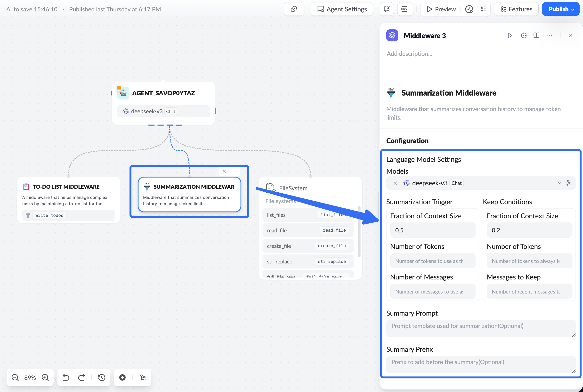Click the chat history clock icon
The height and width of the screenshot is (392, 583).
pyautogui.click(x=469, y=9)
